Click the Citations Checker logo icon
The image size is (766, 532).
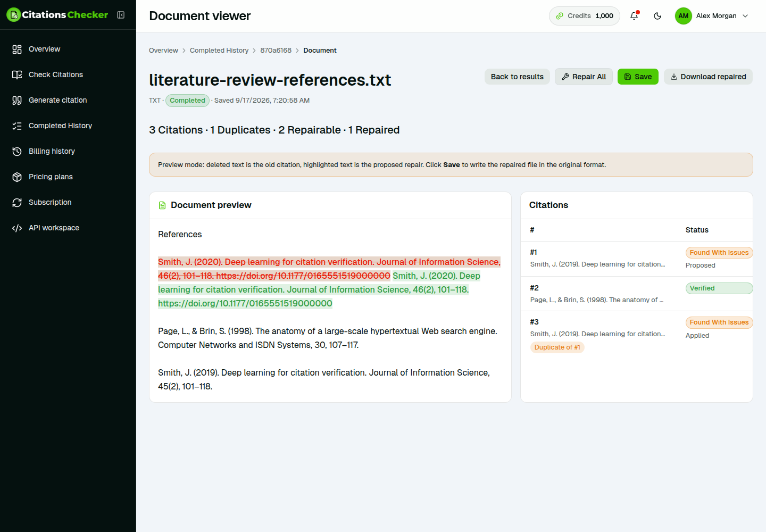13,15
